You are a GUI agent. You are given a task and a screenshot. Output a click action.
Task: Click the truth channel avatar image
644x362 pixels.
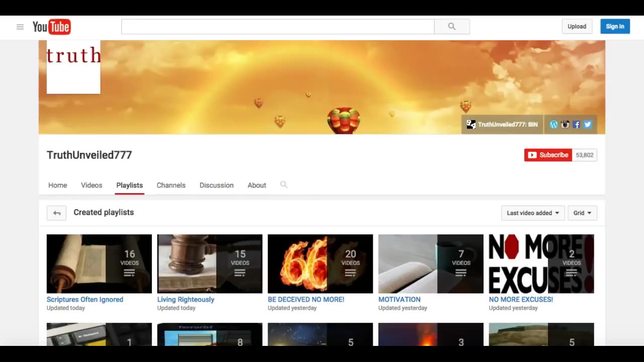coord(73,67)
